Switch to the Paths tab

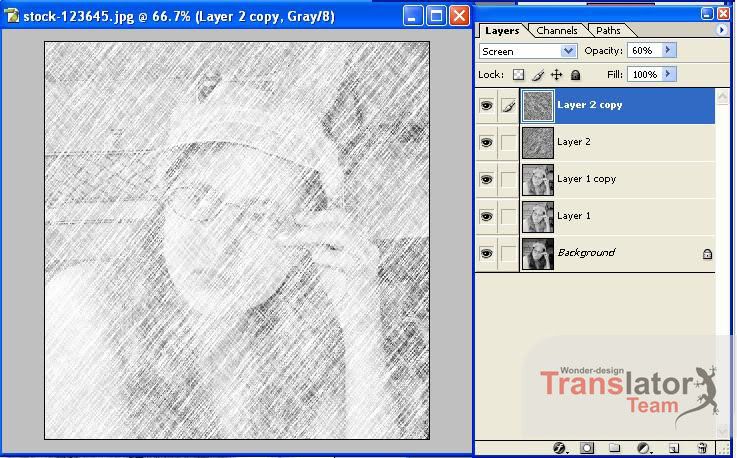coord(608,31)
